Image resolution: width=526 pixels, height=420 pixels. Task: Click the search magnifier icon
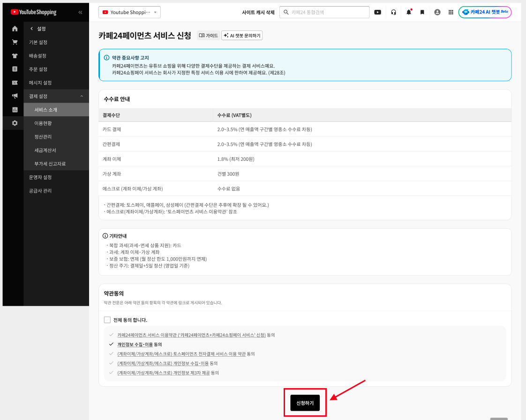[x=286, y=12]
